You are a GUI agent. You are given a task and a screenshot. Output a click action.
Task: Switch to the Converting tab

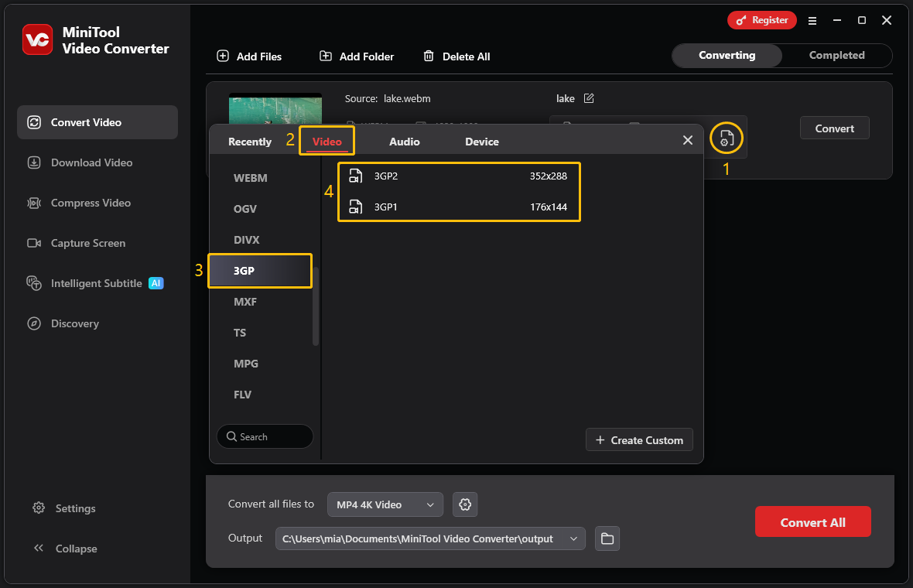(x=727, y=55)
